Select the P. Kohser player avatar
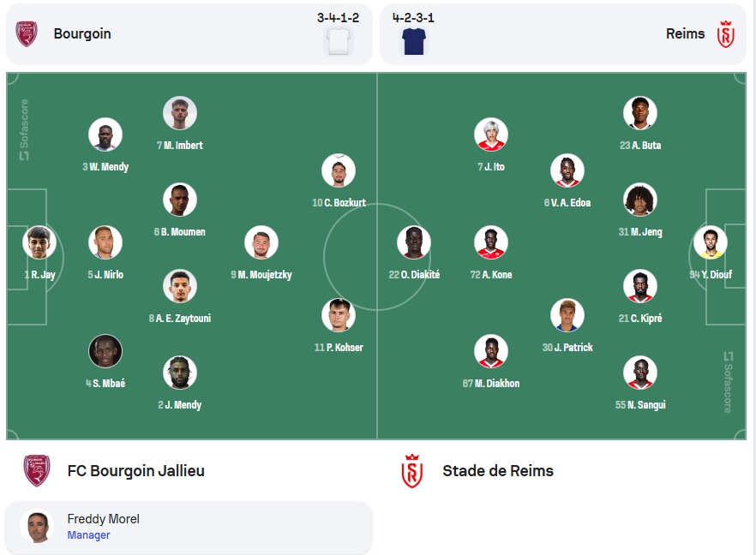 click(x=339, y=315)
